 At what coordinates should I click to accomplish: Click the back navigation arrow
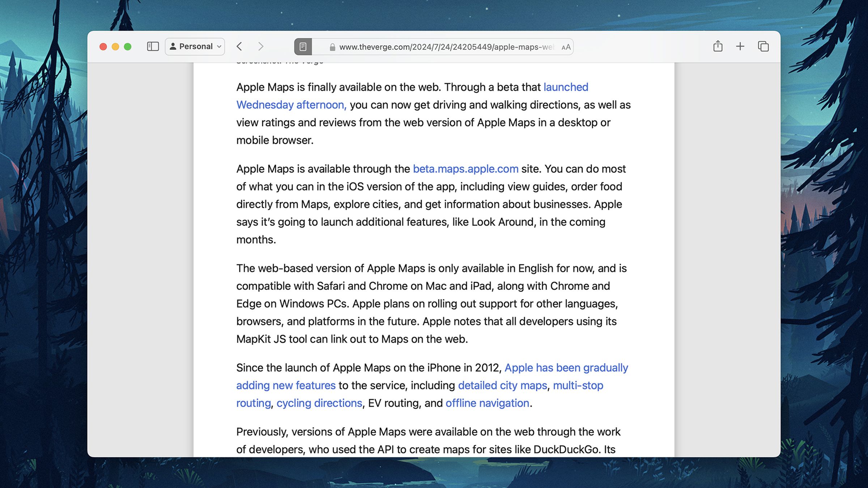[240, 47]
